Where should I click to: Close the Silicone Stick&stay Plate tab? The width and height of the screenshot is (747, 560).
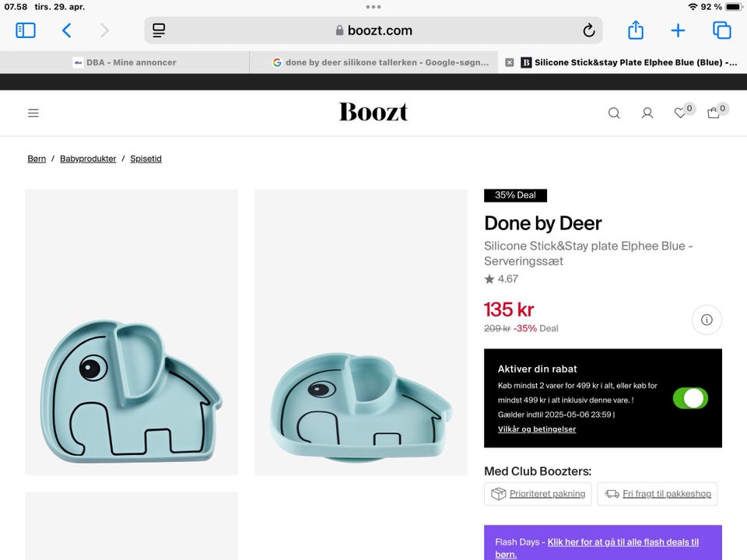coord(510,62)
